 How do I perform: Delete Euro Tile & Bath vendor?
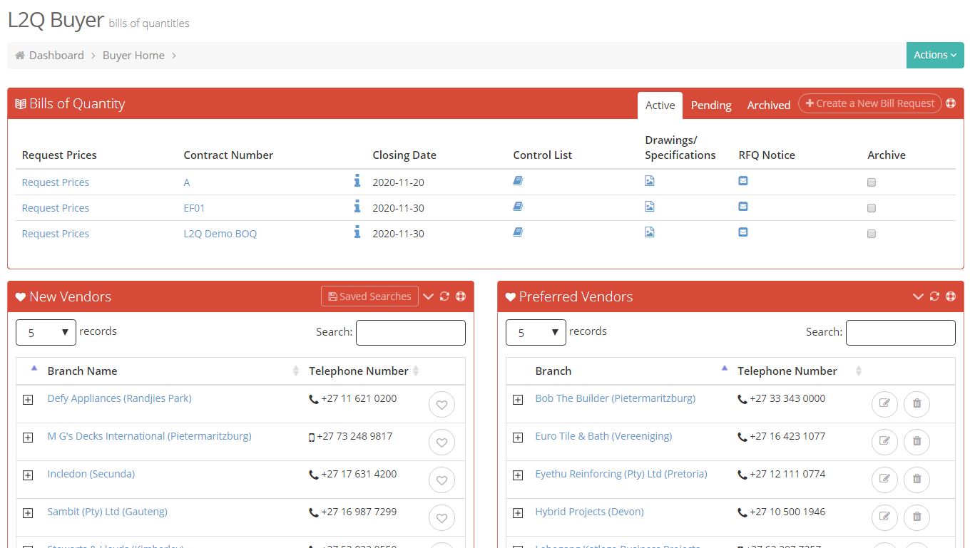(x=917, y=442)
